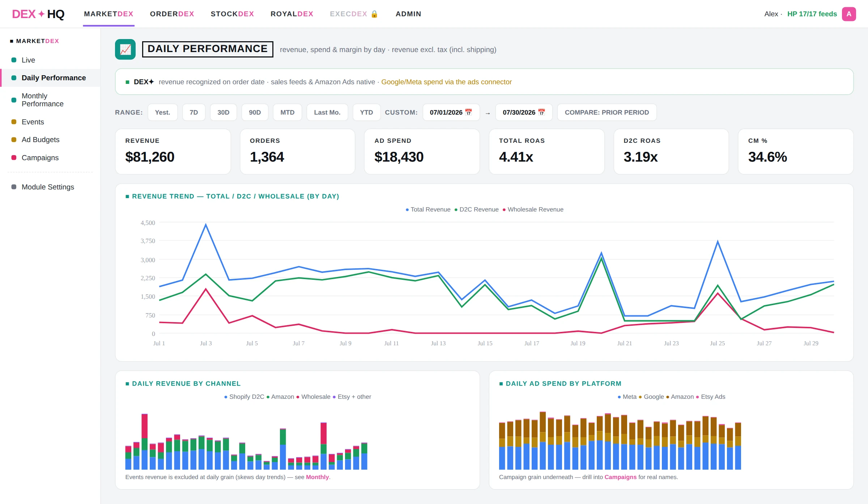Open Ad Budgets in the sidebar
The width and height of the screenshot is (868, 504).
(x=50, y=140)
